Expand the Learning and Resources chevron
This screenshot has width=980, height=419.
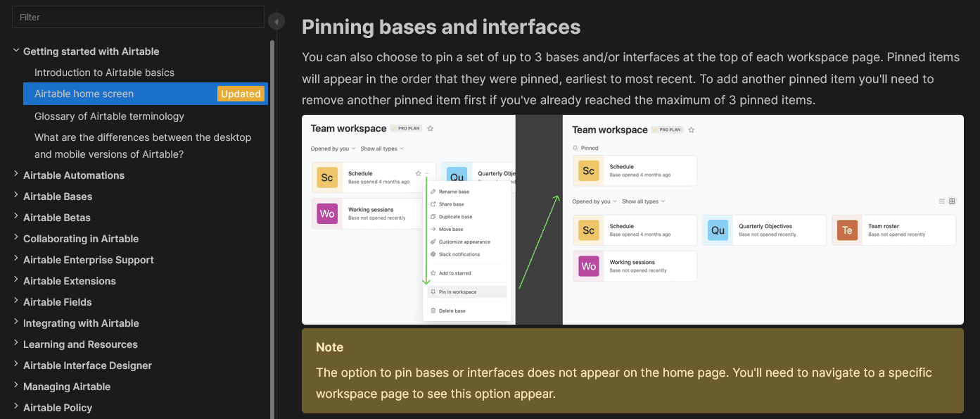[x=16, y=344]
